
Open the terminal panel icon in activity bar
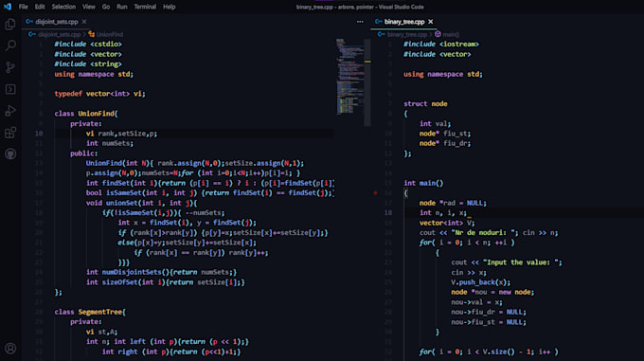point(10,89)
